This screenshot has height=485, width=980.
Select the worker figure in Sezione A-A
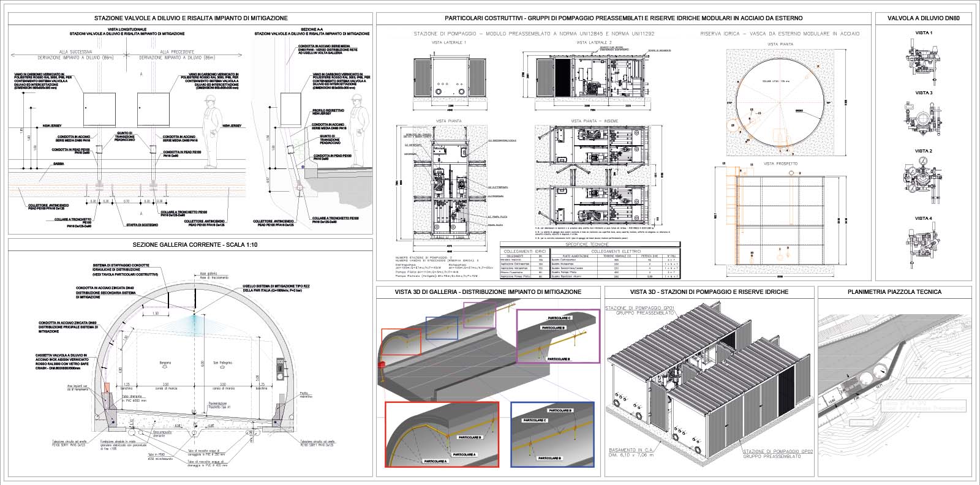coord(356,130)
